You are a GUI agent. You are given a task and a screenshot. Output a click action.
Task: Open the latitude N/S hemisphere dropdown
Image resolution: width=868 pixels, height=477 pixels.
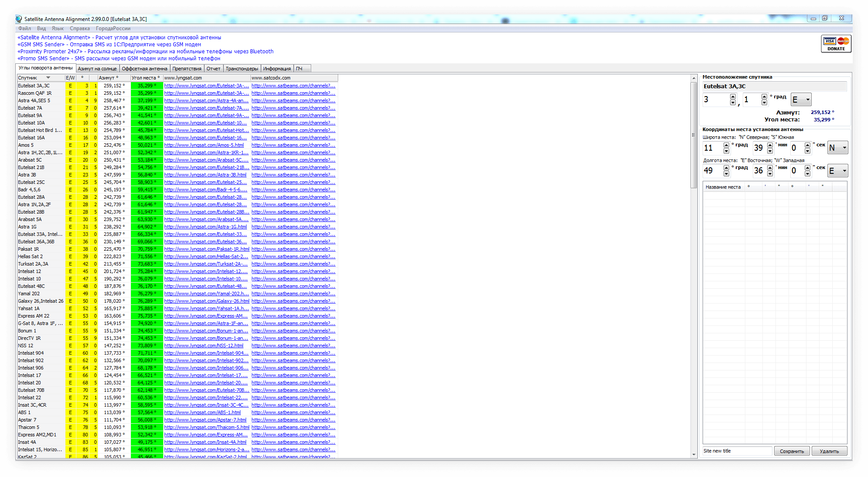tap(838, 148)
